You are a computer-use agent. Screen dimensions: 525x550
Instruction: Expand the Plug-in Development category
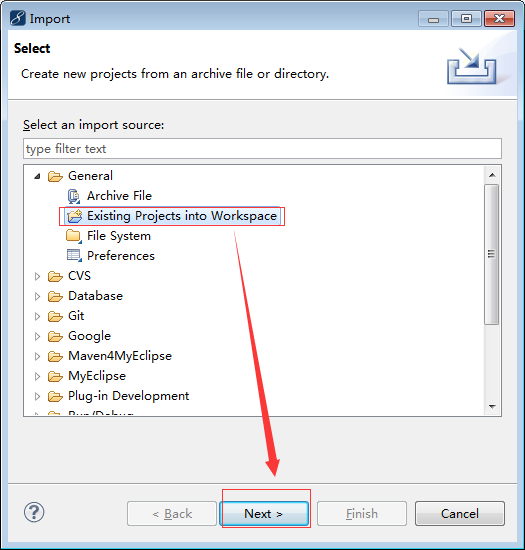tap(37, 396)
